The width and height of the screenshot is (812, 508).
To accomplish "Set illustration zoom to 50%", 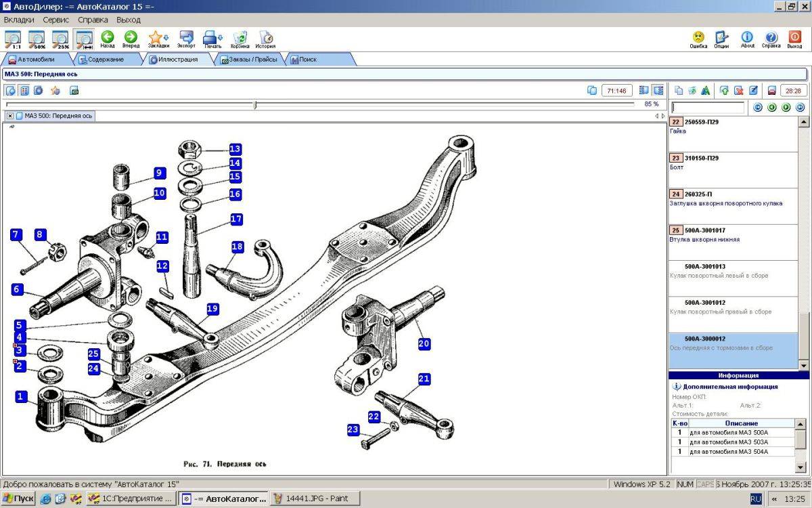I will 37,39.
